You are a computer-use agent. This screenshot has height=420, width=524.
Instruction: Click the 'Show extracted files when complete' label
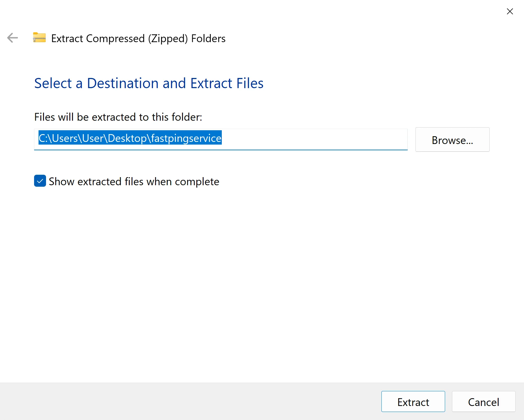point(134,182)
